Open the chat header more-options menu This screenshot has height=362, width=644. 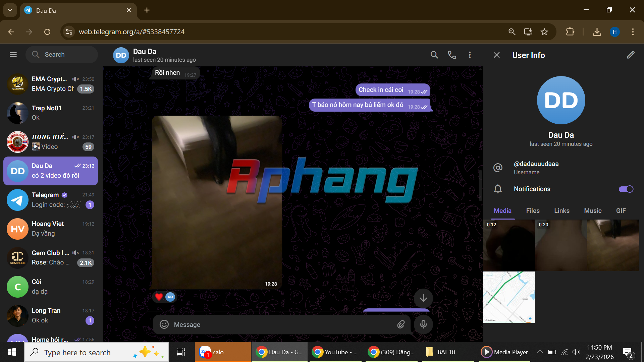click(470, 55)
